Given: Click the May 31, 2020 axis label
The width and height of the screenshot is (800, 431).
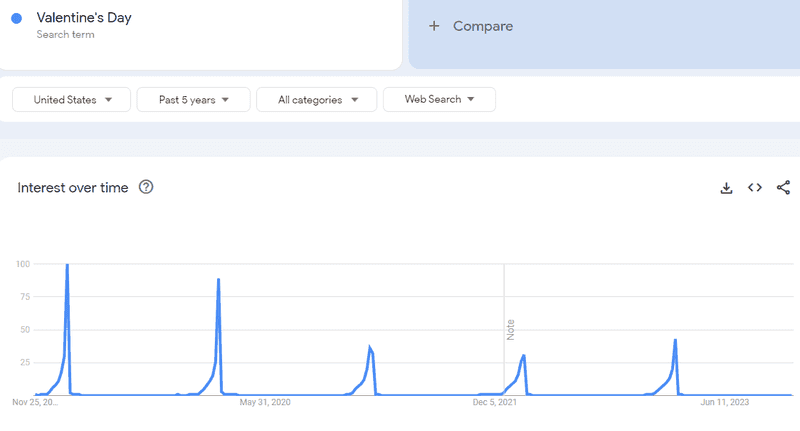Looking at the screenshot, I should [265, 402].
